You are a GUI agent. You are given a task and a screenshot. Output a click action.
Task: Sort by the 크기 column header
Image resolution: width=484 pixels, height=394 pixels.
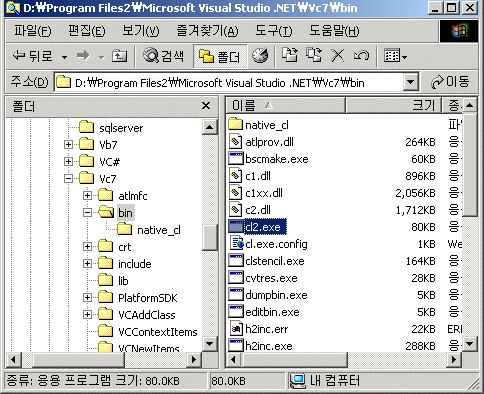pos(393,106)
